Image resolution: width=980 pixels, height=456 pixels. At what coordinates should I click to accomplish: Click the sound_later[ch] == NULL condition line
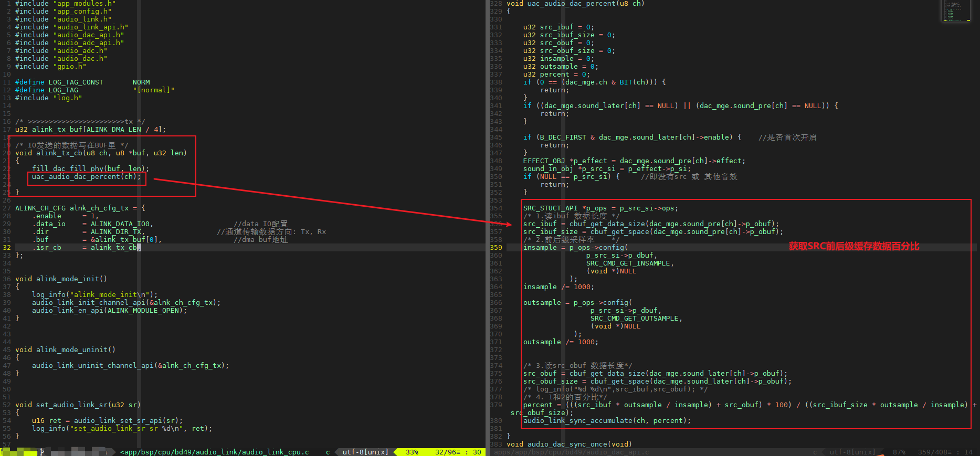(x=681, y=105)
